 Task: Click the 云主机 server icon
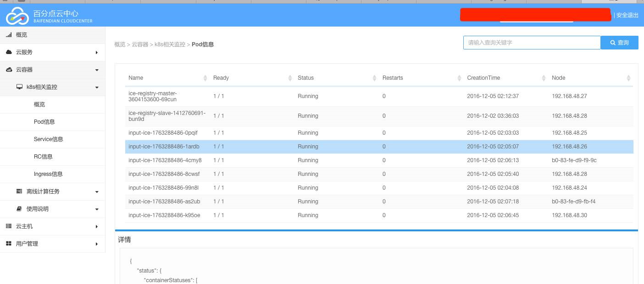point(9,226)
